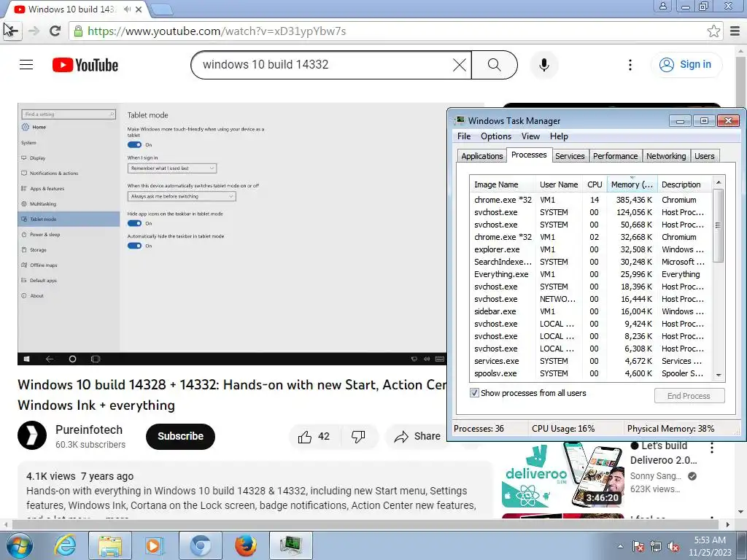The width and height of the screenshot is (747, 560).
Task: Open Task Manager Help menu
Action: (x=559, y=136)
